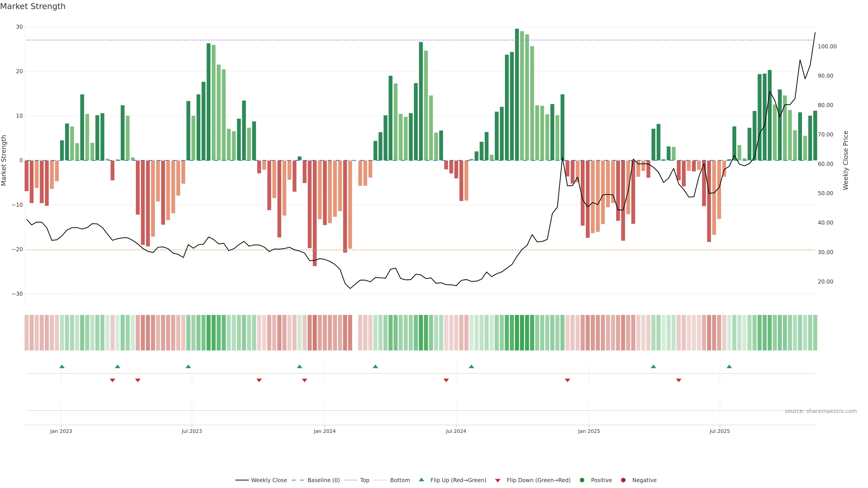Click the red flip-down marker before Jul 2024
The width and height of the screenshot is (868, 488).
tap(446, 380)
